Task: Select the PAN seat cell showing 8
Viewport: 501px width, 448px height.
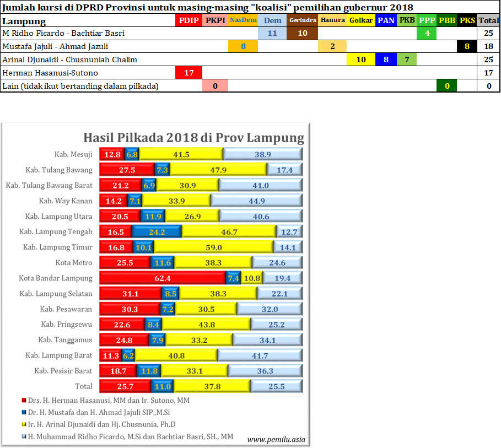Action: pos(386,60)
